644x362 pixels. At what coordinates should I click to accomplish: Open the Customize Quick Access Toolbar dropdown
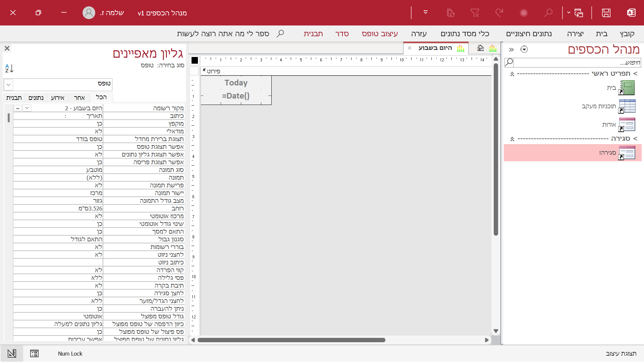click(x=425, y=12)
